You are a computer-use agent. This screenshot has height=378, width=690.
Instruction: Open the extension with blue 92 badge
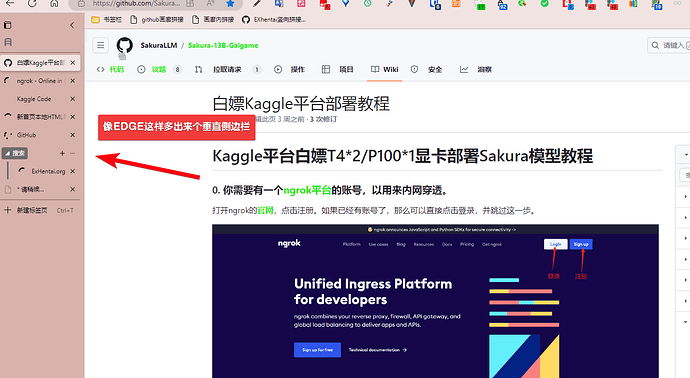point(502,4)
